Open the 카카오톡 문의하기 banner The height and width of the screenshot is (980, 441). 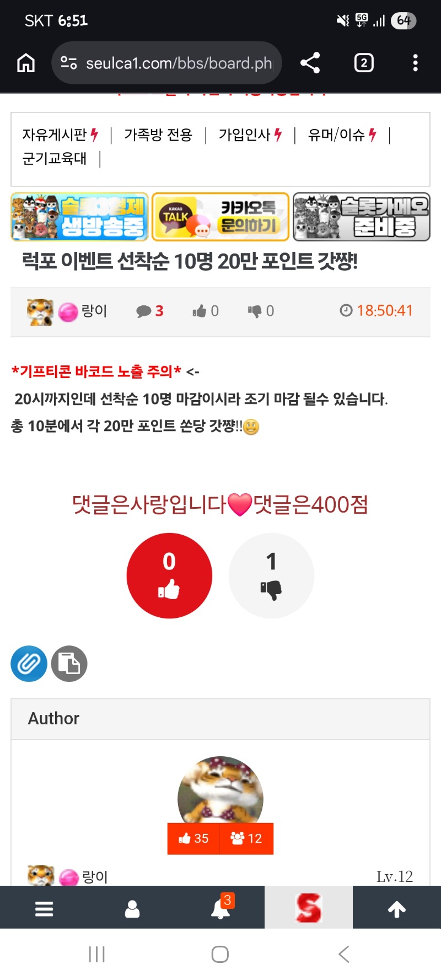(x=220, y=217)
